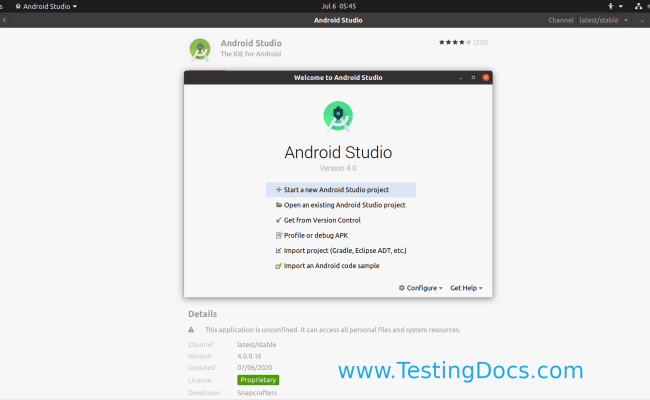
Task: Select the version text 4.0.0.16
Action: (249, 356)
